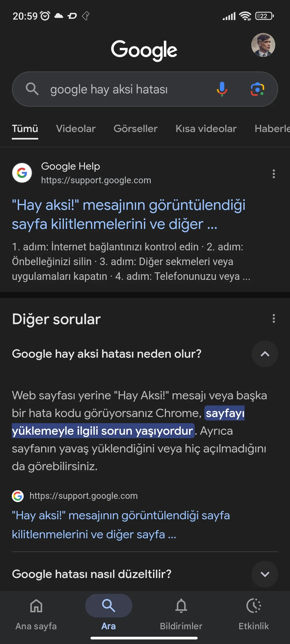Open Bildirimler bell icon
Image resolution: width=290 pixels, height=644 pixels.
click(181, 606)
